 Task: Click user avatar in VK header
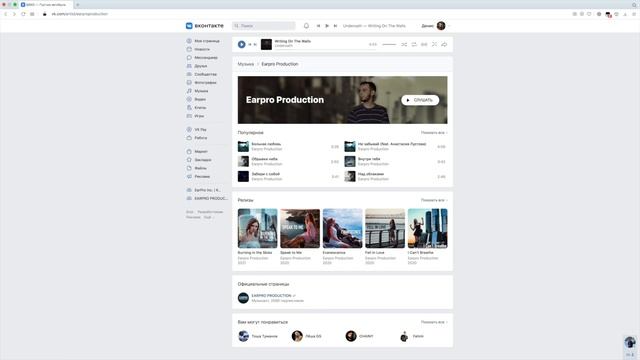[441, 26]
